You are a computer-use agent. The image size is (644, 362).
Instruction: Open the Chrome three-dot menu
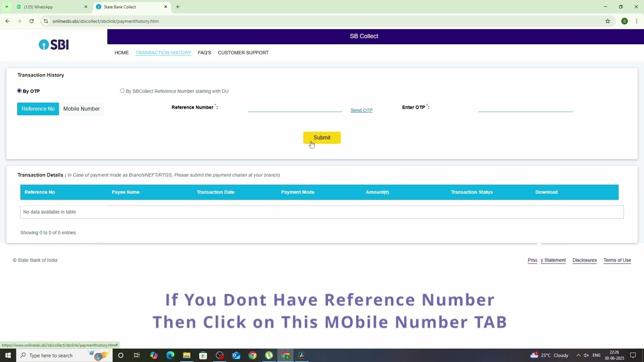[636, 21]
